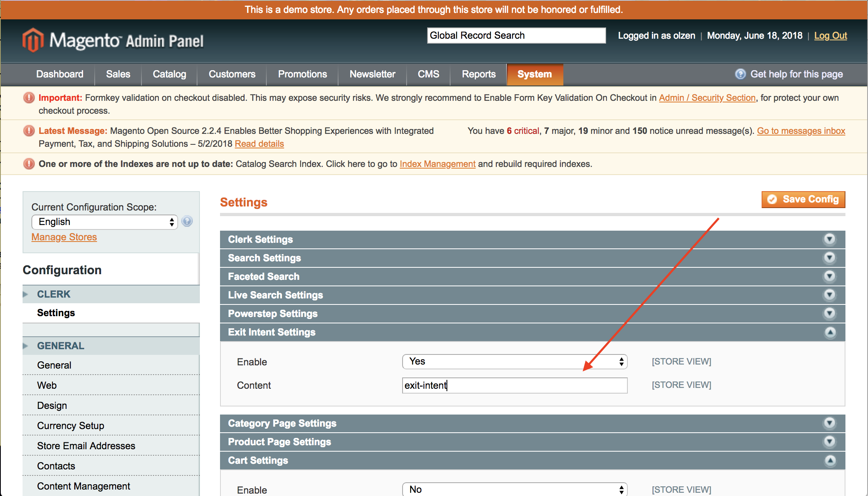The width and height of the screenshot is (868, 496).
Task: Open the System menu
Action: 534,74
